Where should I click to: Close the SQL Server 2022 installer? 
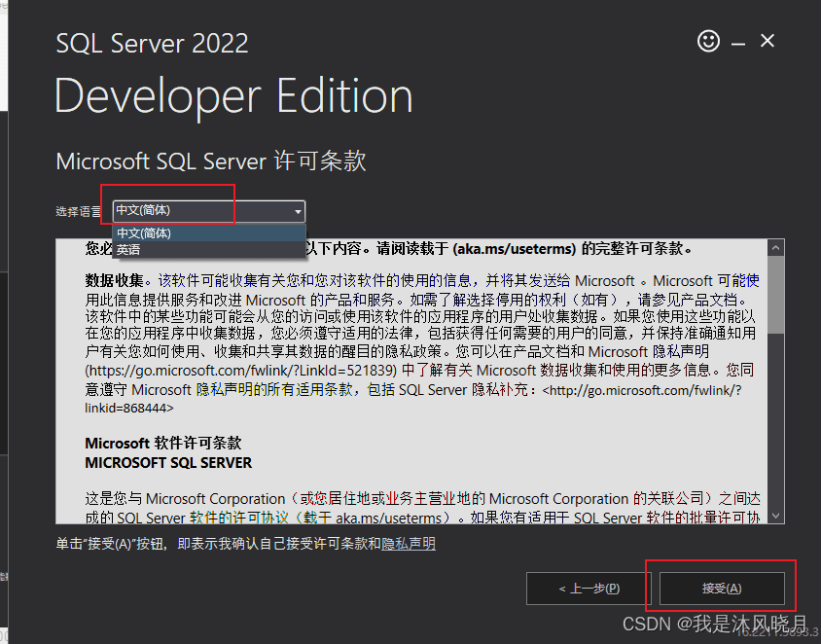pyautogui.click(x=767, y=41)
